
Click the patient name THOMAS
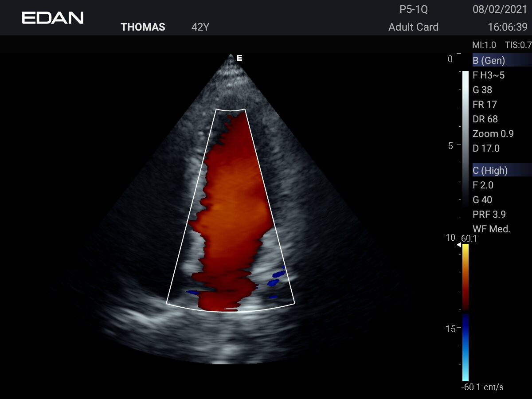pyautogui.click(x=143, y=27)
